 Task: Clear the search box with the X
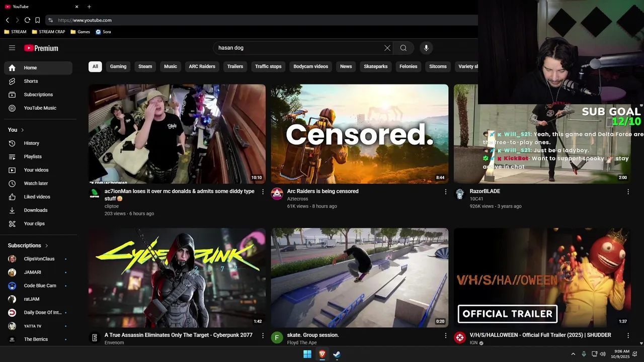(x=387, y=48)
